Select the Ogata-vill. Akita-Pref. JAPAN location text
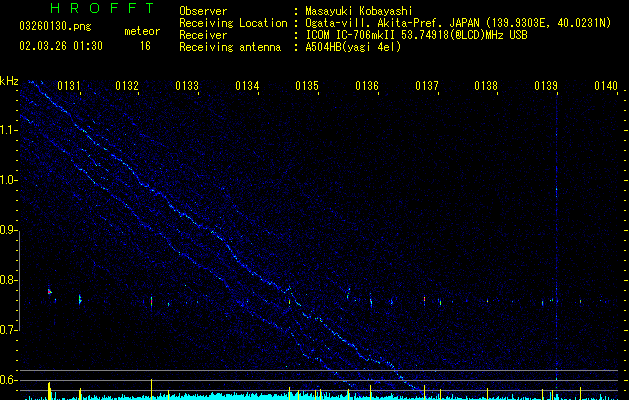 (458, 23)
